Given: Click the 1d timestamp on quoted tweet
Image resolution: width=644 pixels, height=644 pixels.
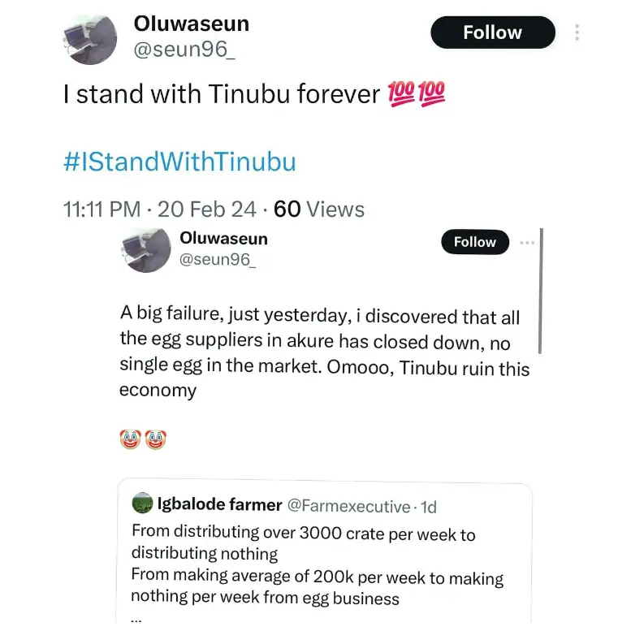Looking at the screenshot, I should (x=427, y=506).
